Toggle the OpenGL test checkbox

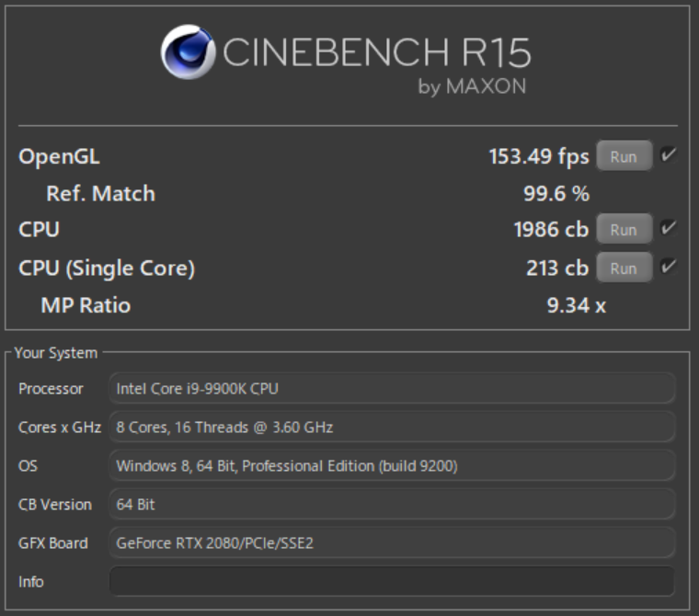[669, 155]
